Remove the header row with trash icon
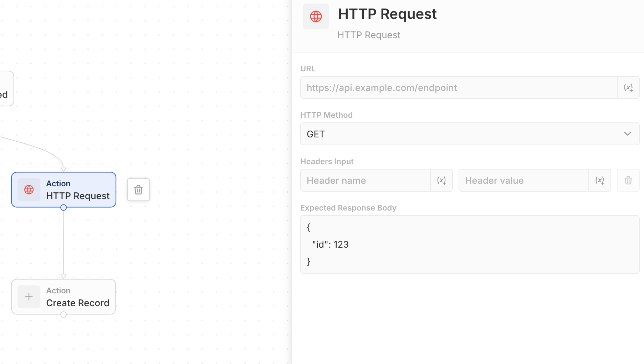Image resolution: width=644 pixels, height=364 pixels. [x=628, y=180]
